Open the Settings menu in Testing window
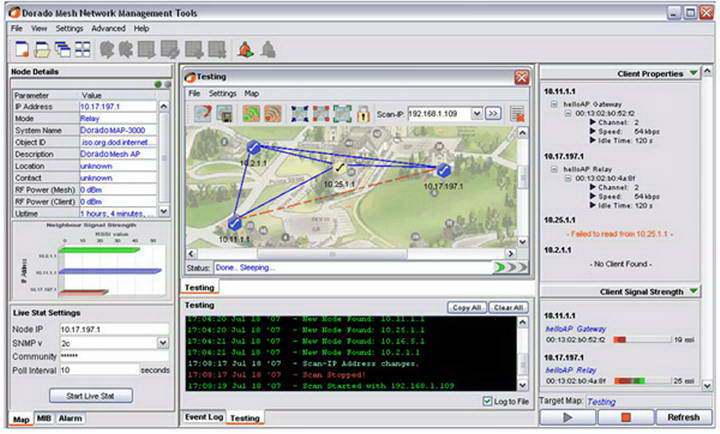This screenshot has height=434, width=720. point(223,93)
